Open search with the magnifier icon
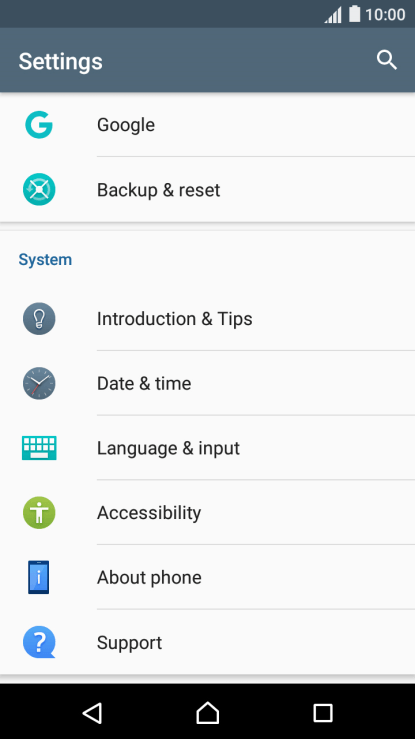The width and height of the screenshot is (415, 739). tap(387, 60)
